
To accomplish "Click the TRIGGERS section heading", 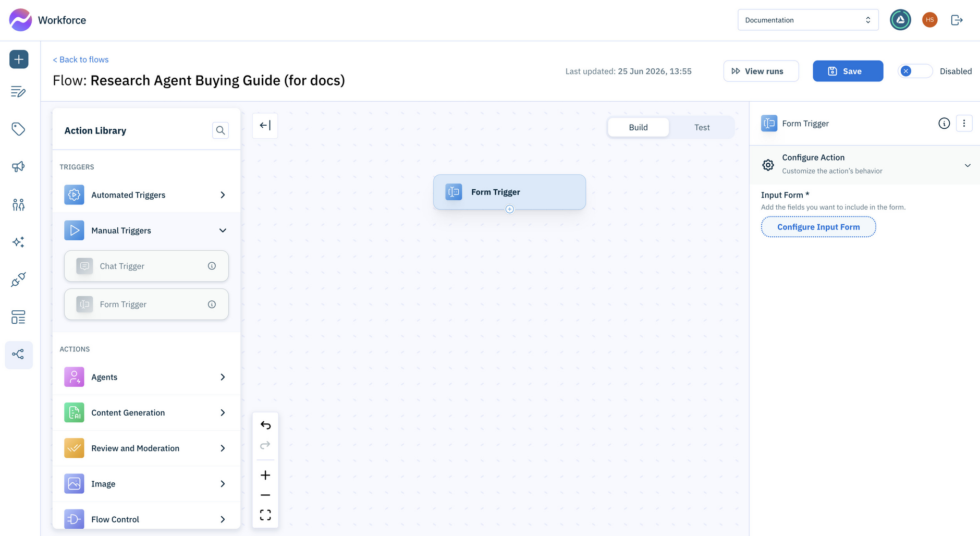I will tap(77, 167).
